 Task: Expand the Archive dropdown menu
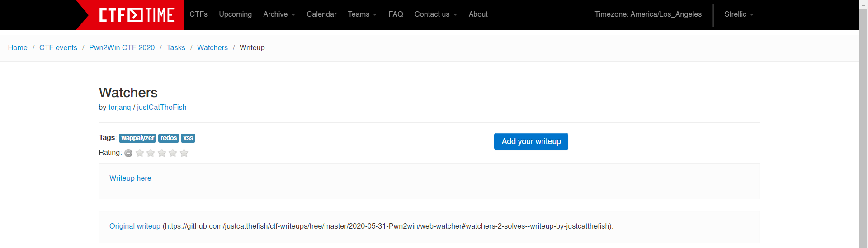(x=279, y=14)
